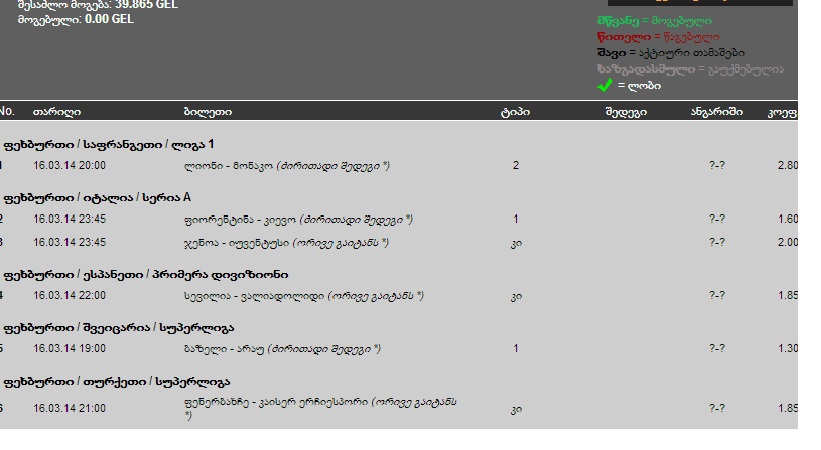Click the '?-?' score in ჯენოა row
The height and width of the screenshot is (450, 821).
[x=717, y=243]
